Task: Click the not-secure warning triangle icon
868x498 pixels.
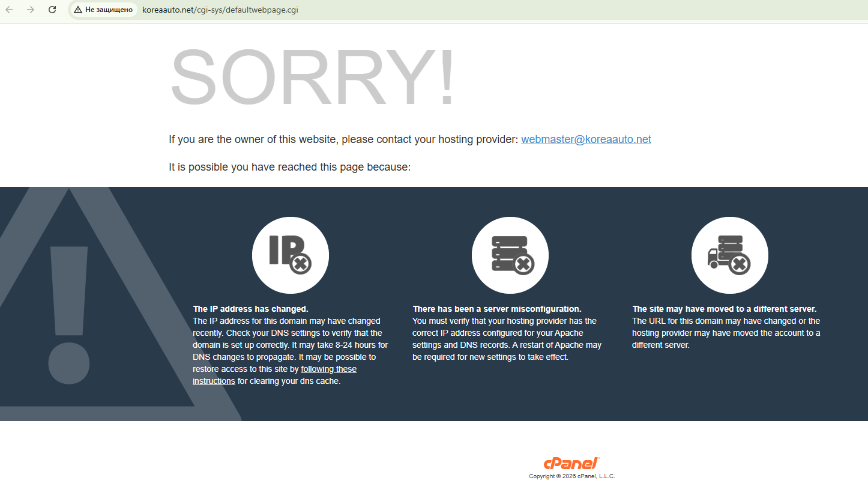Action: pyautogui.click(x=78, y=10)
